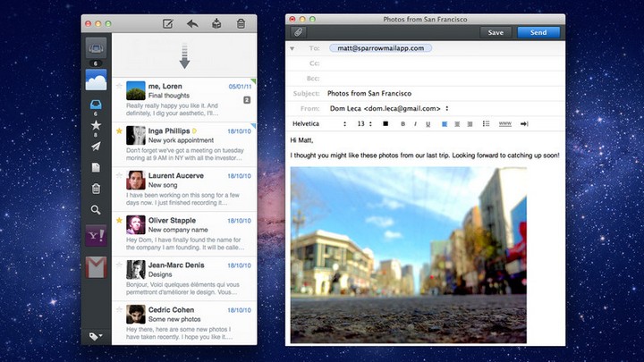Select the attached San Francisco photo

coord(408,255)
